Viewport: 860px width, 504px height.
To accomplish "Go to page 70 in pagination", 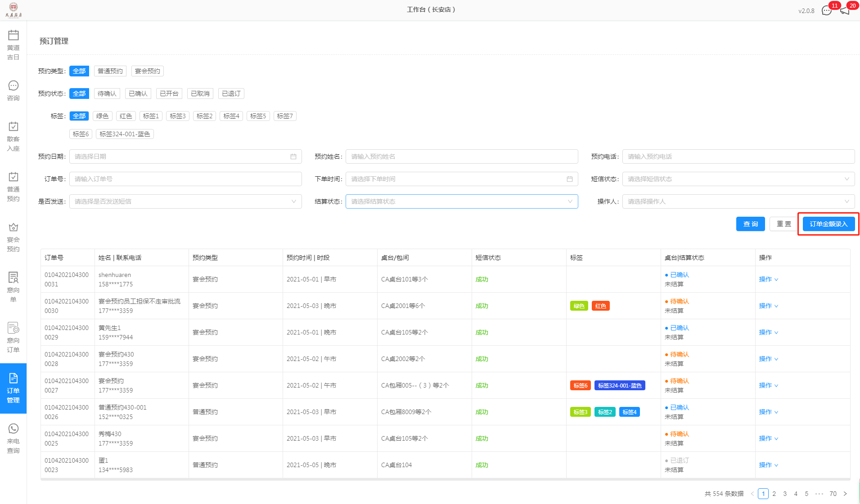I will pyautogui.click(x=833, y=494).
